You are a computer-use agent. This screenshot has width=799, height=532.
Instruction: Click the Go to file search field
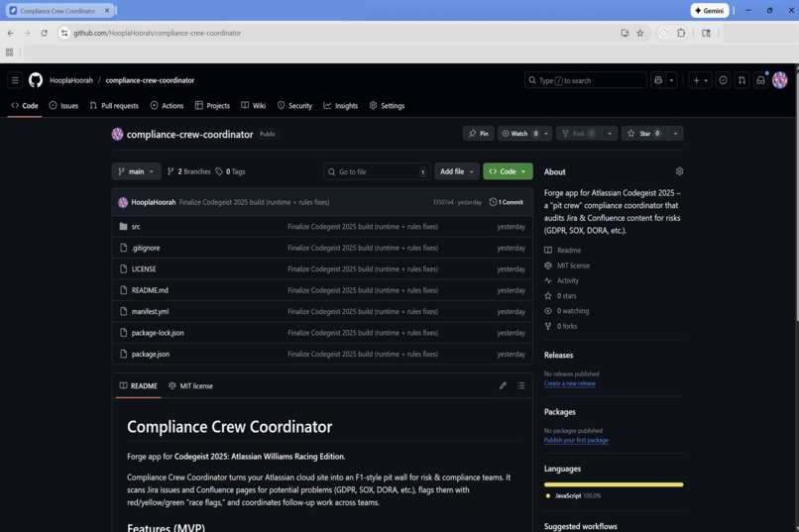(377, 171)
